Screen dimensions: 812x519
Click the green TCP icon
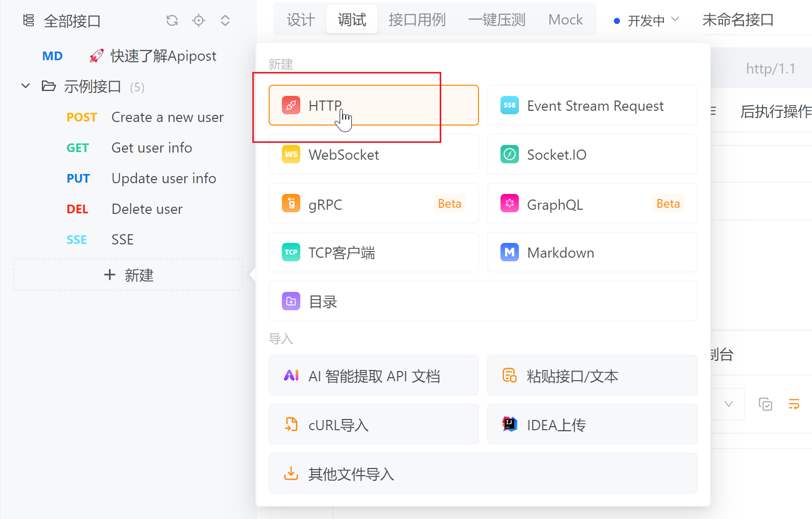[x=291, y=252]
